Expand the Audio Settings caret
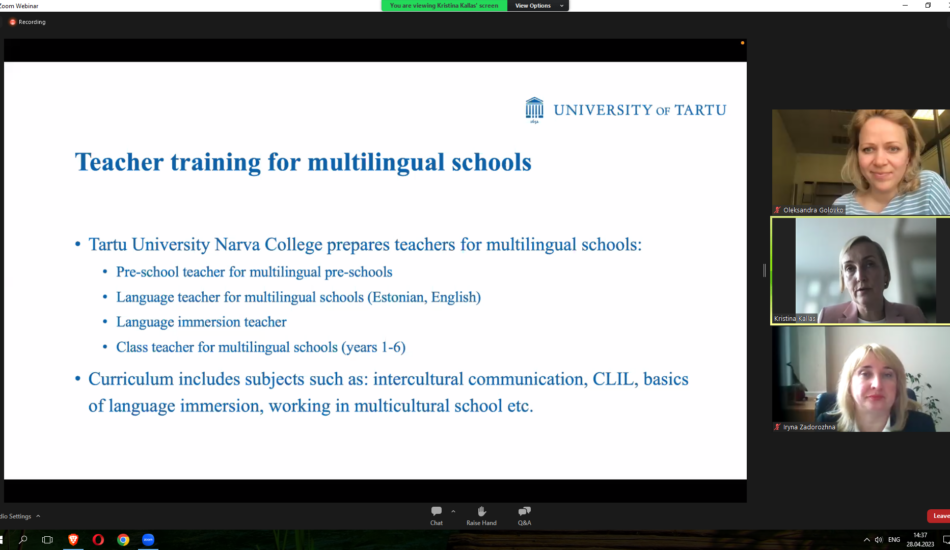950x550 pixels. click(x=38, y=516)
